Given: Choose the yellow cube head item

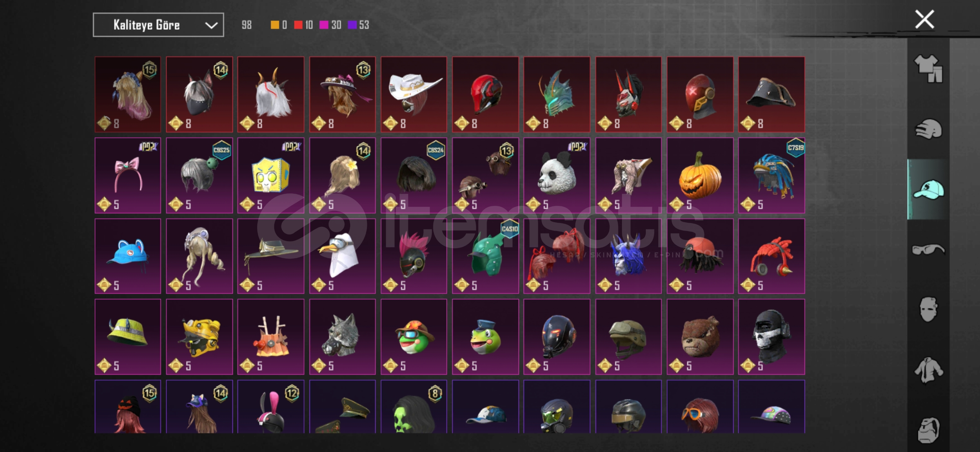Looking at the screenshot, I should pos(271,175).
